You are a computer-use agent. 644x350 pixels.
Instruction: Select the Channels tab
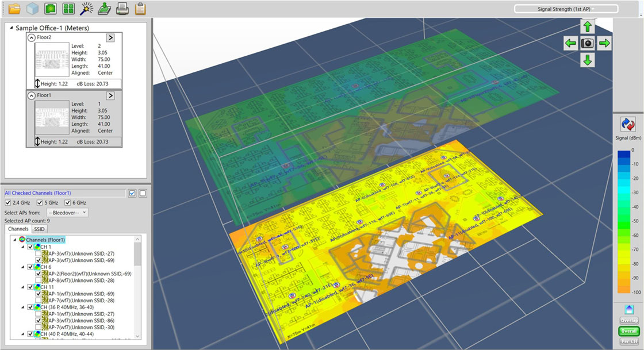18,229
